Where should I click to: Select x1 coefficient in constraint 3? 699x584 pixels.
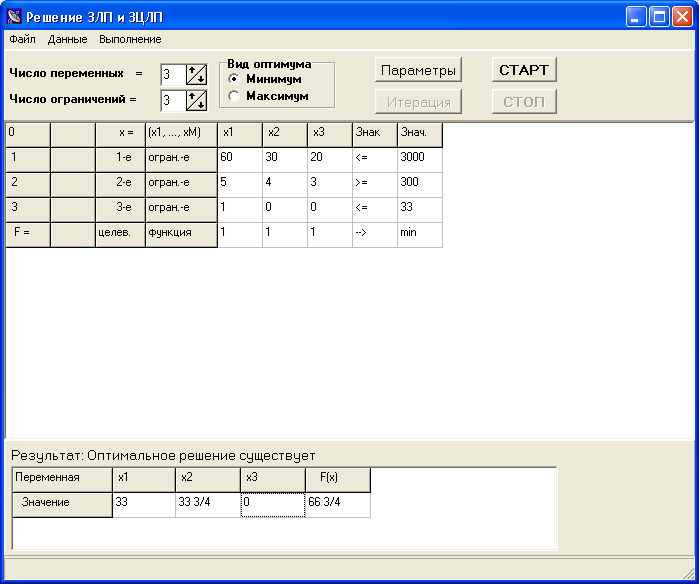click(x=240, y=210)
